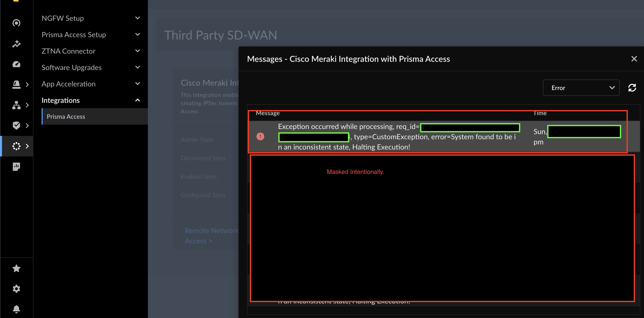Click the notifications bell sidebar icon
644x318 pixels.
point(16,309)
